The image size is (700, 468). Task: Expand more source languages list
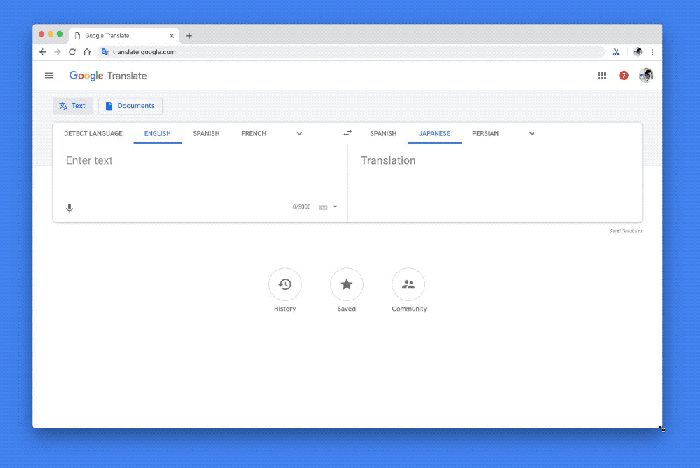click(299, 133)
